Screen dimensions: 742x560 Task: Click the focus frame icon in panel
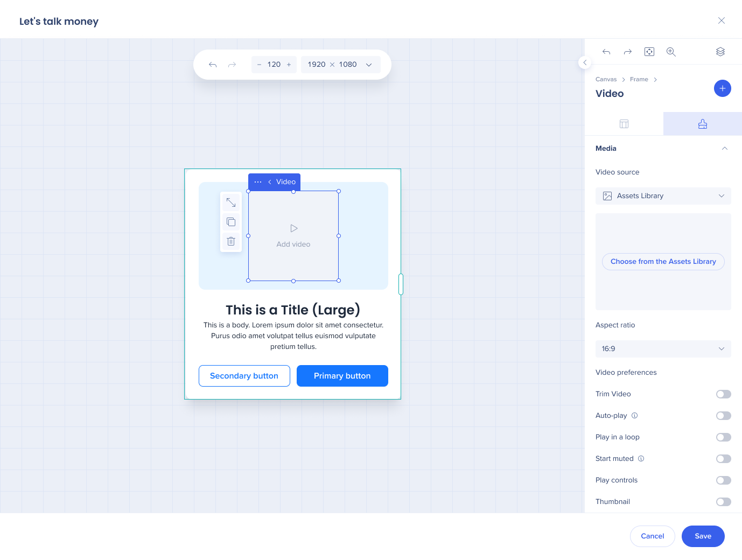click(x=649, y=52)
